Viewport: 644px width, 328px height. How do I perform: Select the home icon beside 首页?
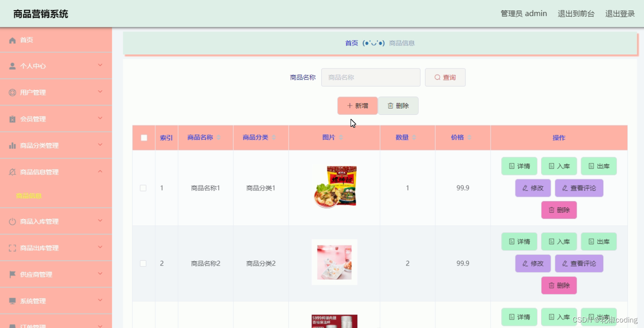pyautogui.click(x=12, y=40)
